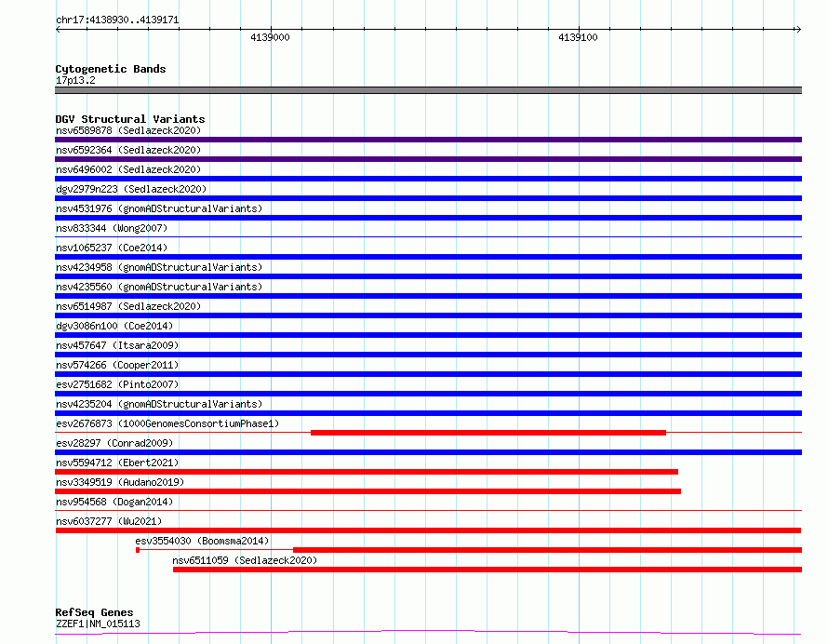Click the blue bar under nsv4531976
Viewport: 828px width, 644px height.
click(x=428, y=218)
